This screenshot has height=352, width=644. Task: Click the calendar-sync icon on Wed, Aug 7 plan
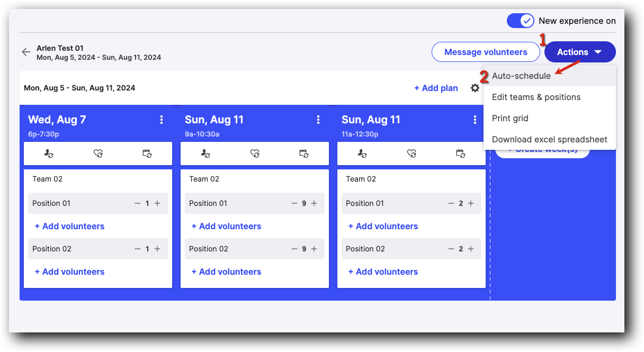[x=147, y=154]
